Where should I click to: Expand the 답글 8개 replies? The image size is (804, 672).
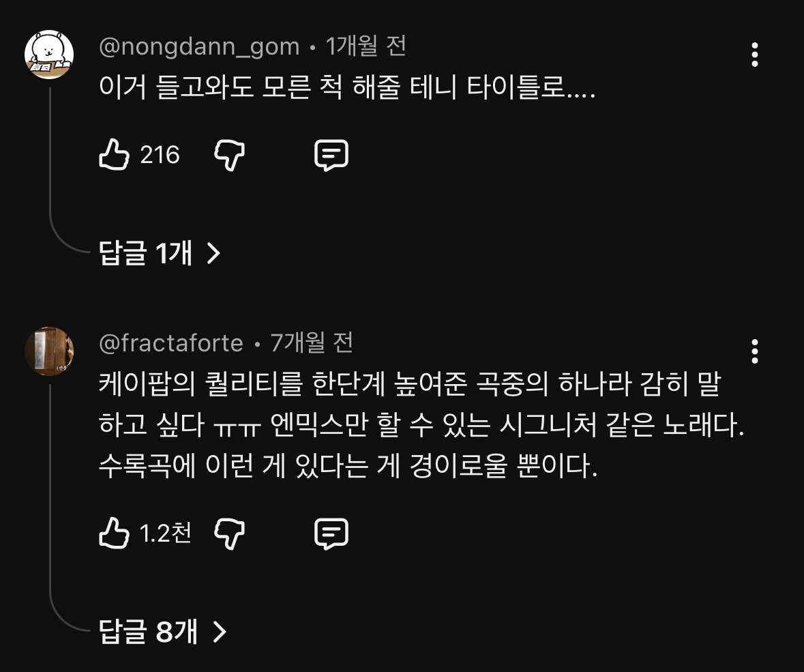click(x=162, y=632)
